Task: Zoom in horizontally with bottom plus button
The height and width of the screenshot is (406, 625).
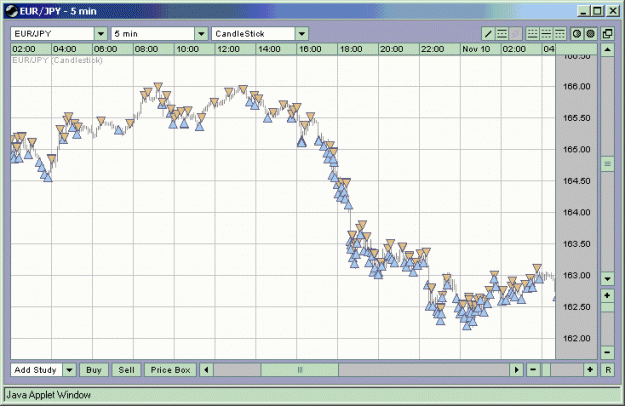Action: pyautogui.click(x=590, y=370)
